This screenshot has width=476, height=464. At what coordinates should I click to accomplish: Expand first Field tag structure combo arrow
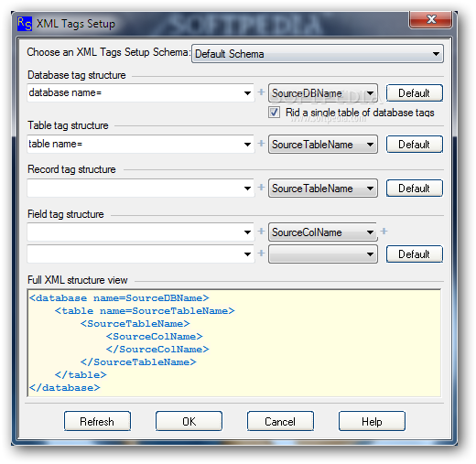247,232
